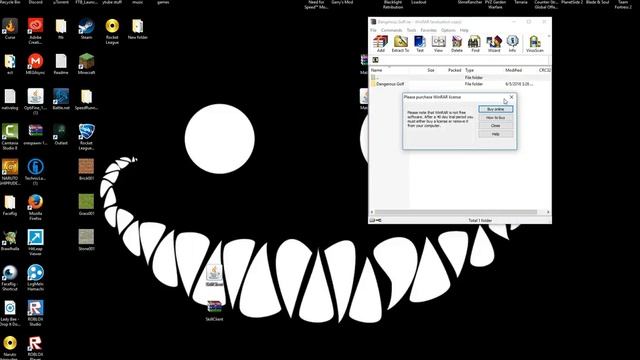This screenshot has height=360, width=640.
Task: Select the Adobe Creative Cloud desktop icon
Action: 36,31
